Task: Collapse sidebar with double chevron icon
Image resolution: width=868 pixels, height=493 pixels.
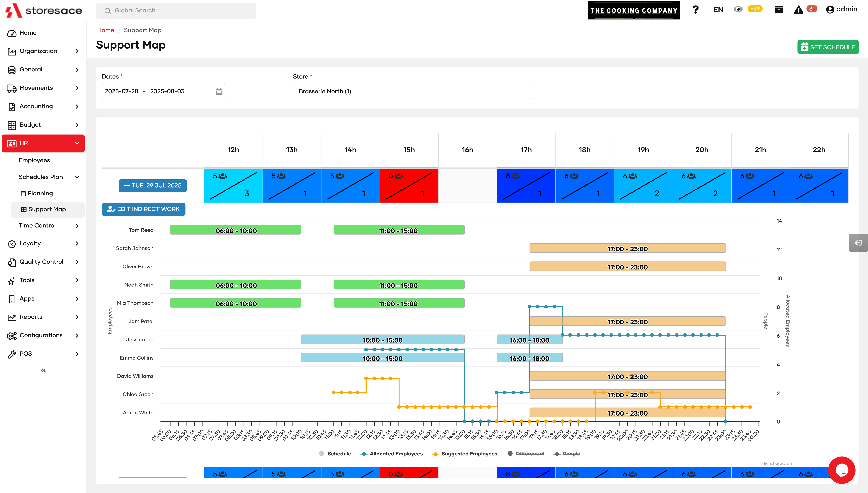Action: [43, 370]
